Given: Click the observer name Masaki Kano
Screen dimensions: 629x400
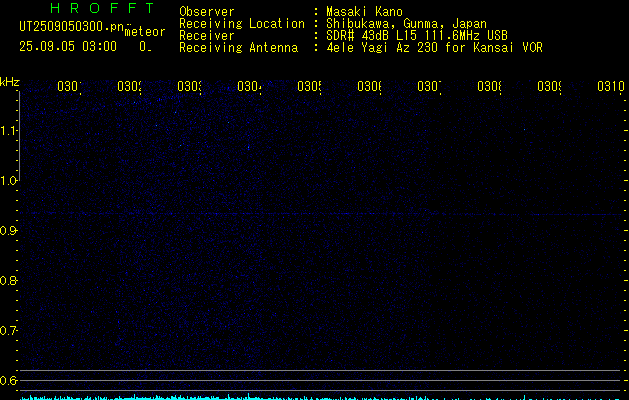Looking at the screenshot, I should 364,12.
